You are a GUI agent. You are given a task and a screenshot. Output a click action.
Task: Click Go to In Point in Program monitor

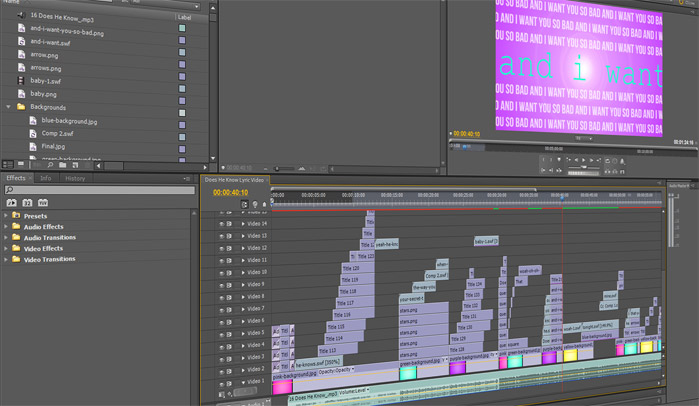point(543,170)
